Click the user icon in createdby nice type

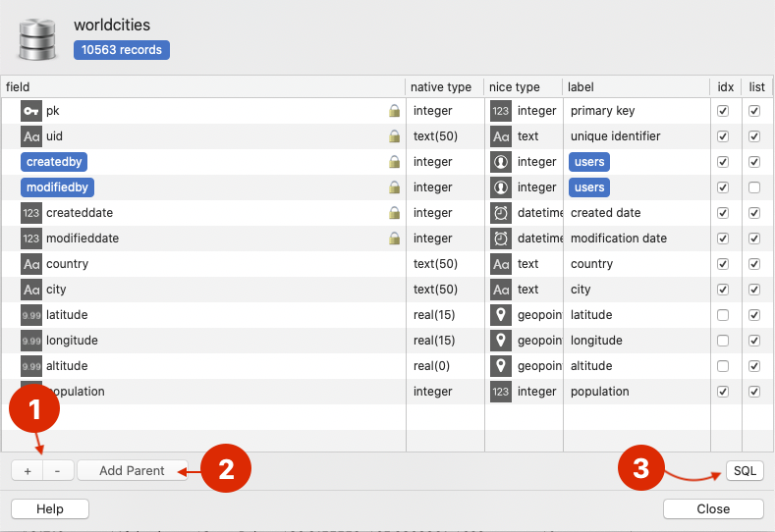[x=501, y=162]
